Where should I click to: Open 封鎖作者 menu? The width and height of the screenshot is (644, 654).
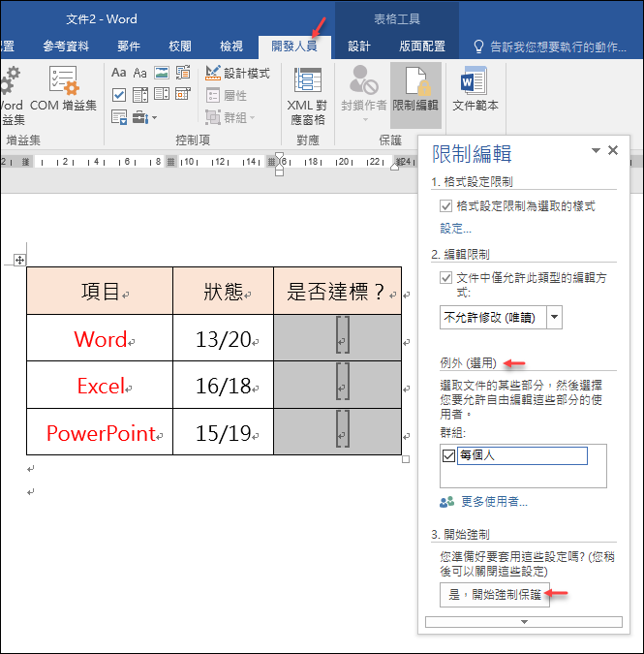click(364, 94)
